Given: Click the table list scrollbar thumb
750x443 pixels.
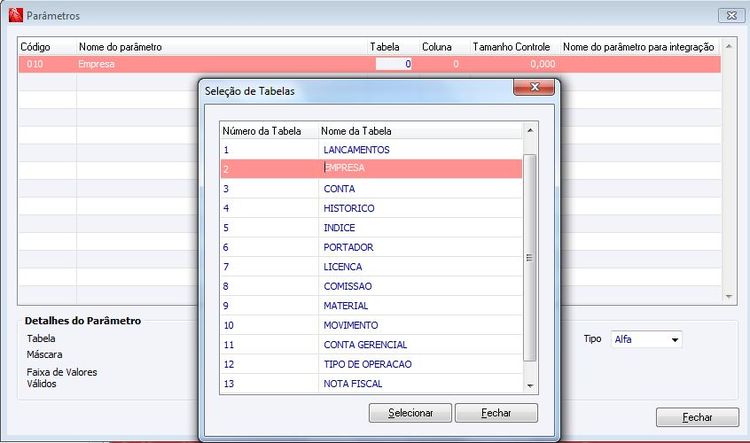Looking at the screenshot, I should (529, 257).
